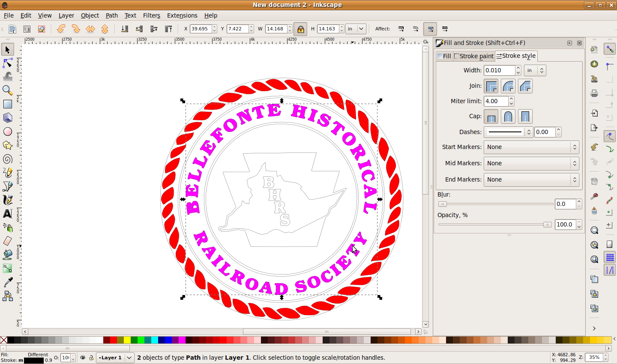The image size is (617, 364).
Task: Toggle the width/height ratio lock
Action: 300,29
